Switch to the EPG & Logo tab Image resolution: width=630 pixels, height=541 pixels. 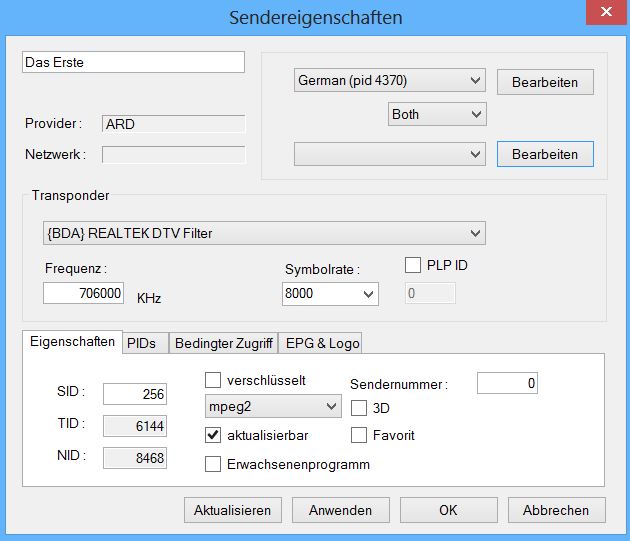click(322, 343)
